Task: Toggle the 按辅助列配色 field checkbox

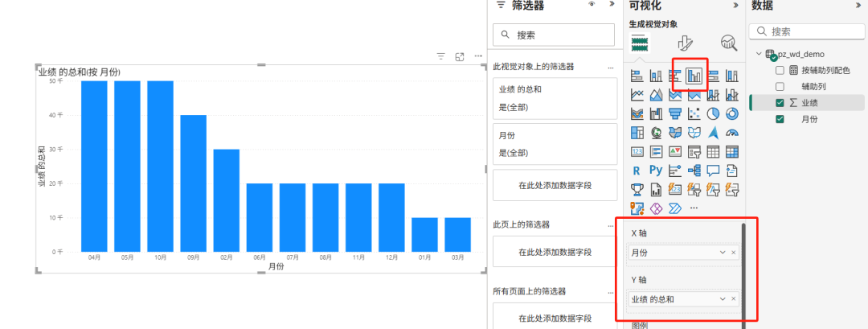Action: [x=780, y=70]
